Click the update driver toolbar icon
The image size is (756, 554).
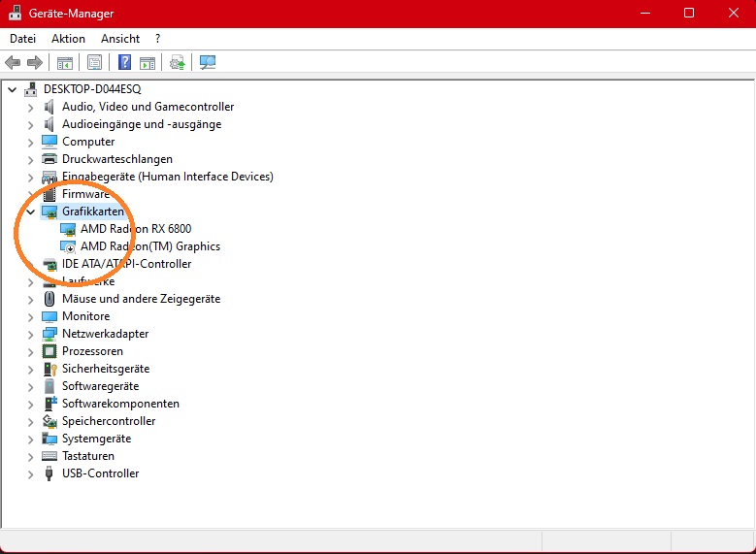[x=177, y=62]
